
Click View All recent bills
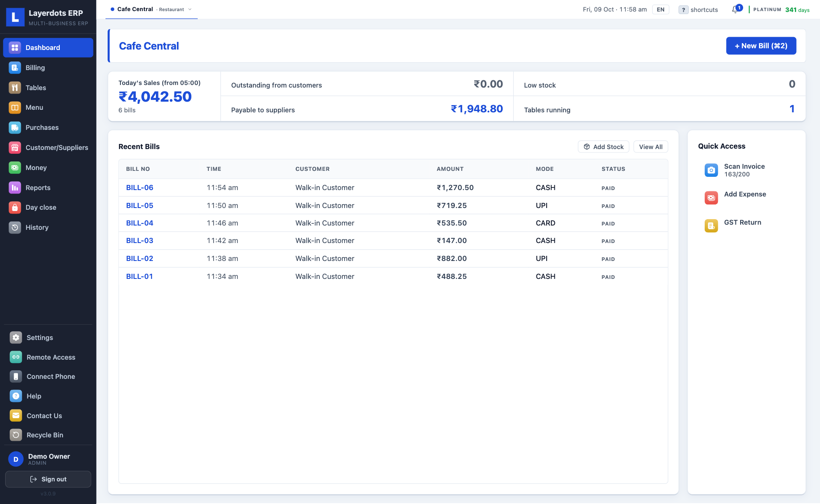point(651,147)
